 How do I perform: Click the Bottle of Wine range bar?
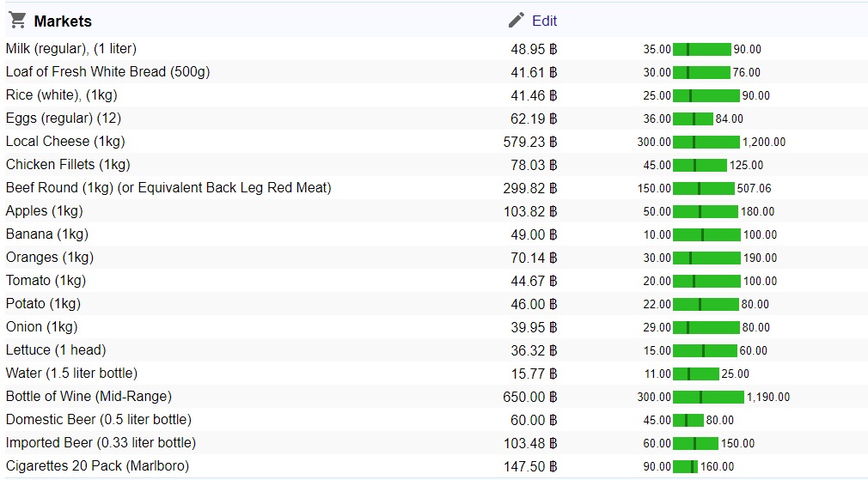click(708, 398)
